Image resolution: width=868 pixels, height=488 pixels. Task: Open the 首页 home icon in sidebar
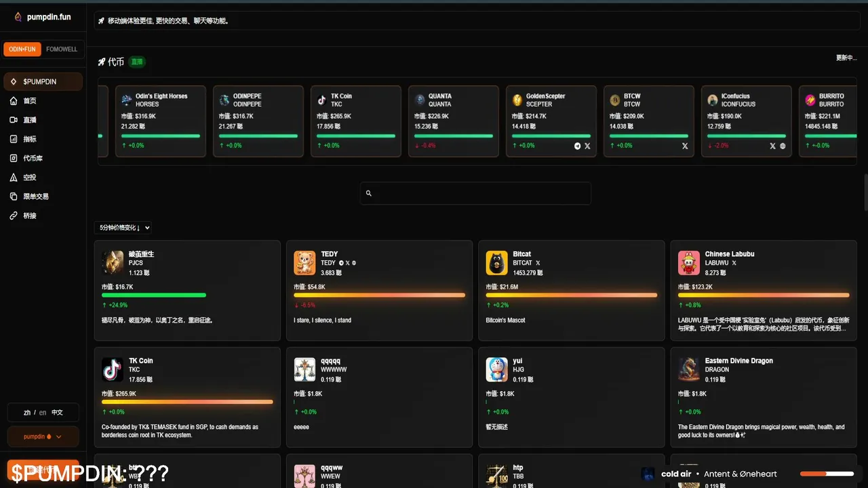click(x=14, y=101)
